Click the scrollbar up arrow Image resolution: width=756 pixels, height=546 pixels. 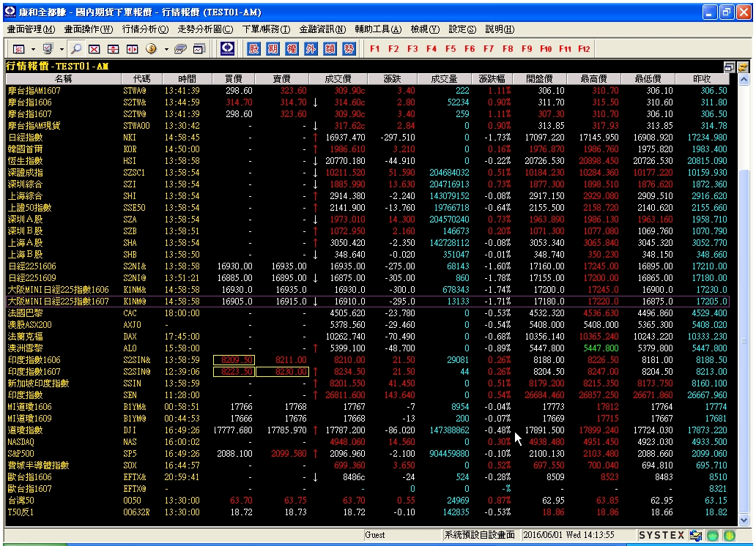(744, 79)
